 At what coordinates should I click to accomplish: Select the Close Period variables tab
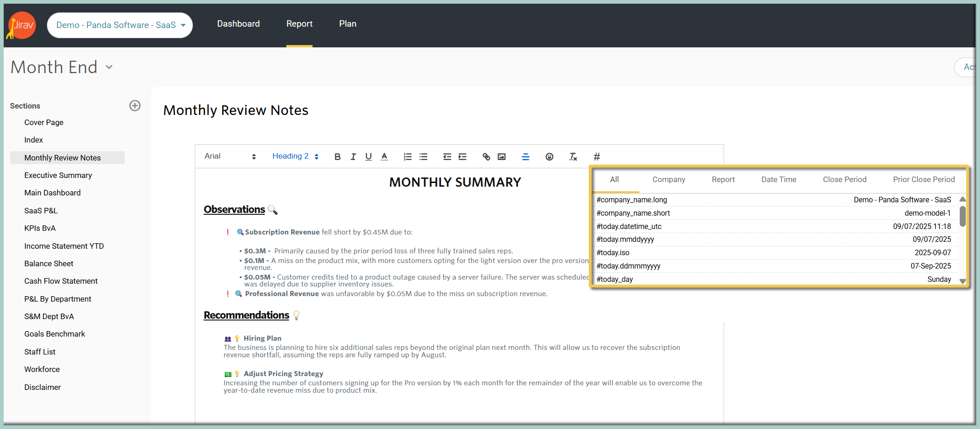[x=845, y=180]
